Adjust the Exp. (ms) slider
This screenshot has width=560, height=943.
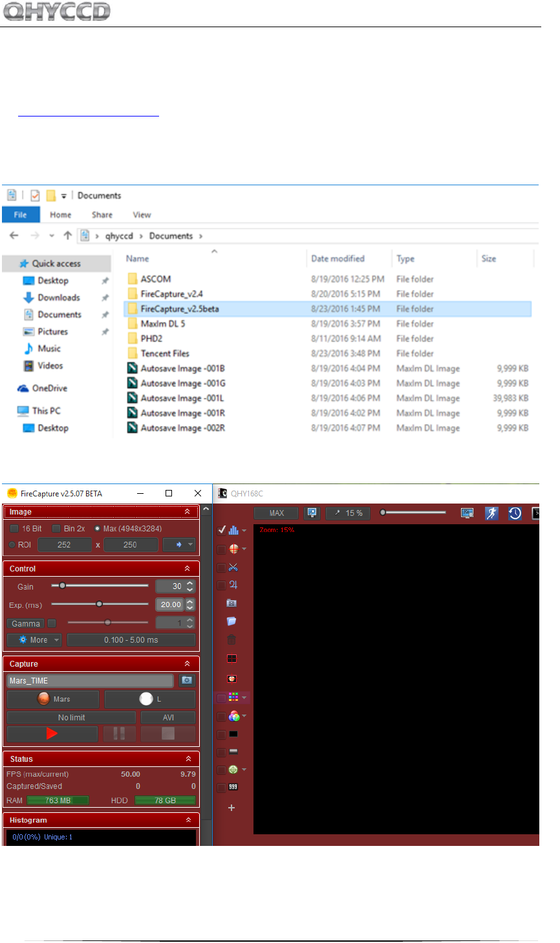click(x=100, y=604)
